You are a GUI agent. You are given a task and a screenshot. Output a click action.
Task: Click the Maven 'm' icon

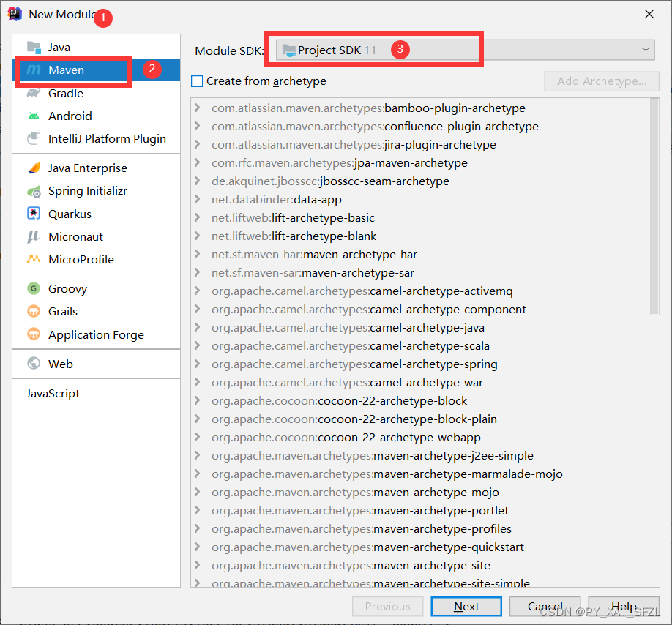(34, 70)
